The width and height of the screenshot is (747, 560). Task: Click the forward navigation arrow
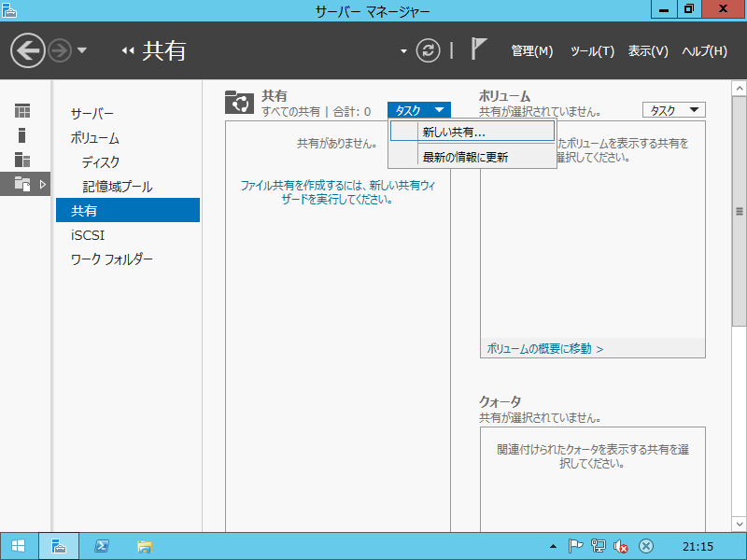coord(60,50)
